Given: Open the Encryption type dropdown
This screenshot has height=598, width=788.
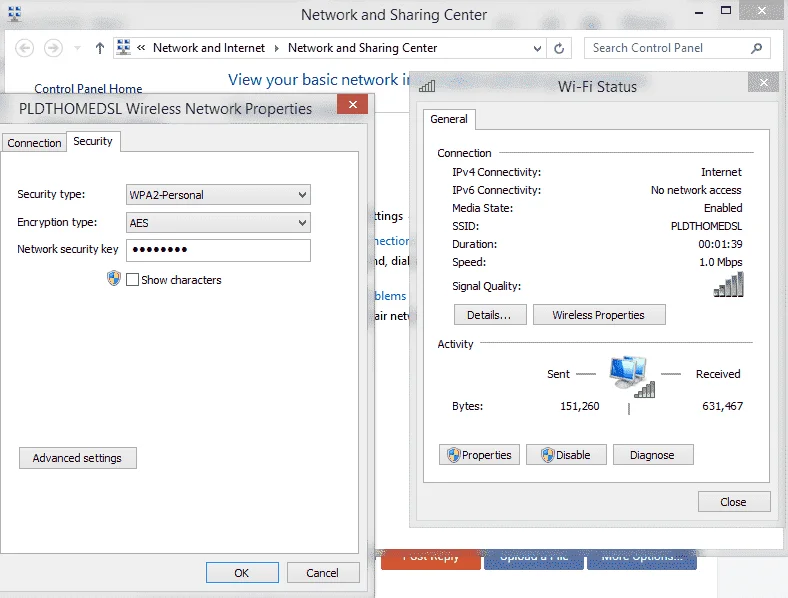Looking at the screenshot, I should [218, 223].
